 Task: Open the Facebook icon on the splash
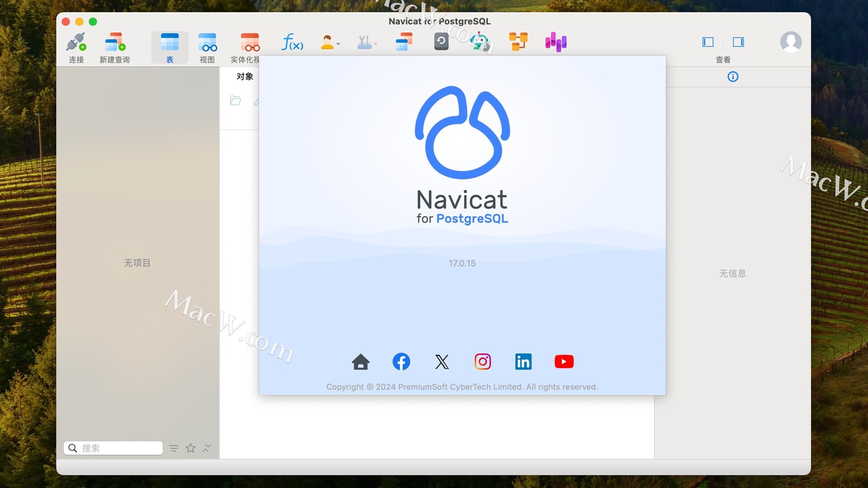click(x=401, y=361)
